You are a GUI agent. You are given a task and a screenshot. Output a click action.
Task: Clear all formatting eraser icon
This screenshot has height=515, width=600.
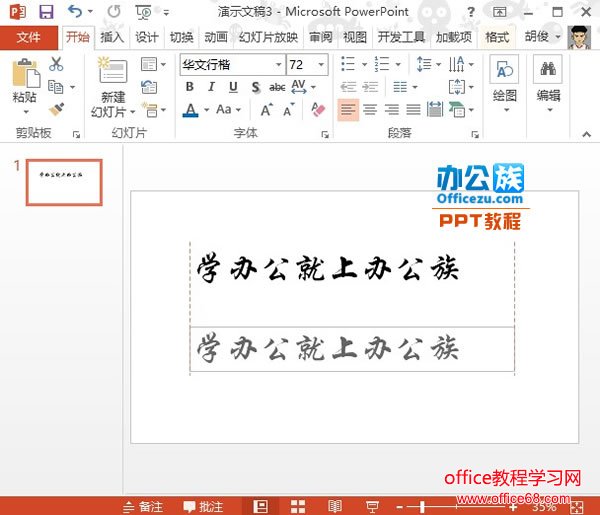point(318,110)
